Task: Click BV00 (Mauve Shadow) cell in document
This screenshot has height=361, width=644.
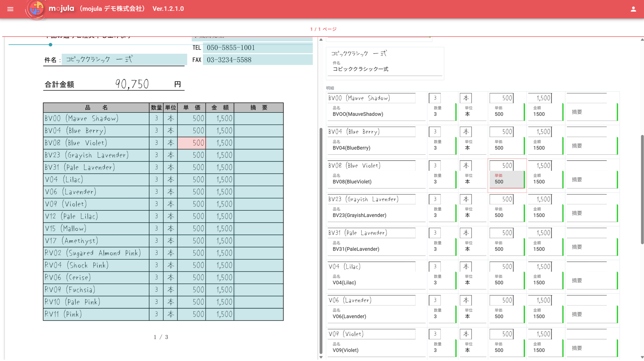Action: click(x=96, y=118)
